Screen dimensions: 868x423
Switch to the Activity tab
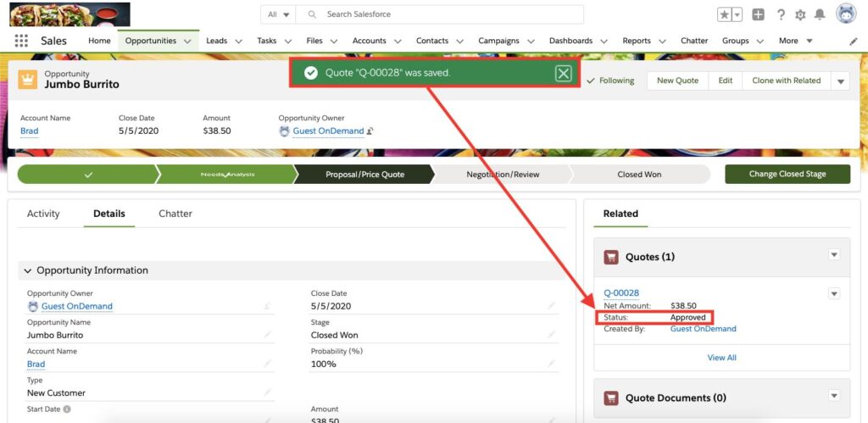coord(43,214)
